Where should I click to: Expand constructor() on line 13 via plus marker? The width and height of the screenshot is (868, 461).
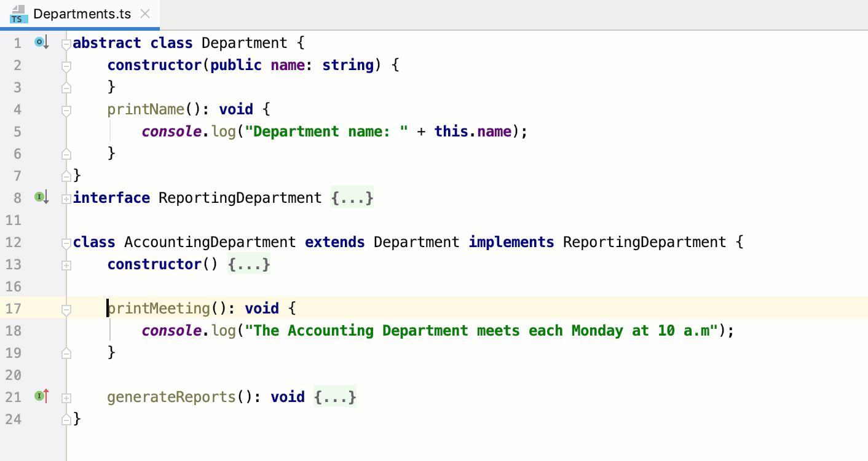[x=66, y=264]
